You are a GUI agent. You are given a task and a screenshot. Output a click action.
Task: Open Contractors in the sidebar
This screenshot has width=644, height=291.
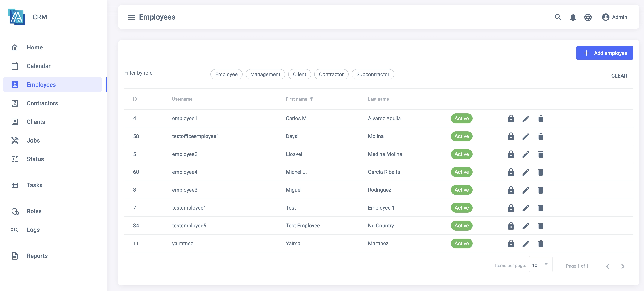[42, 103]
